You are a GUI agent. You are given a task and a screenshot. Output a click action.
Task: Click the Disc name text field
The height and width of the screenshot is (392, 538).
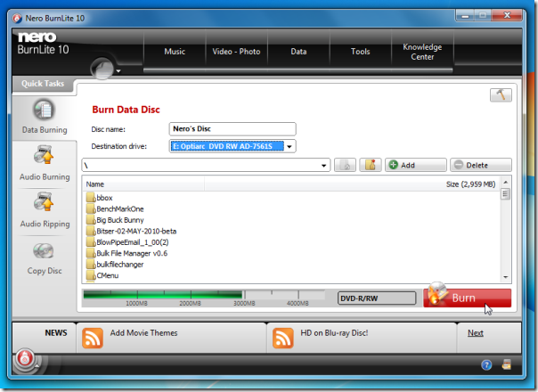[x=231, y=129]
